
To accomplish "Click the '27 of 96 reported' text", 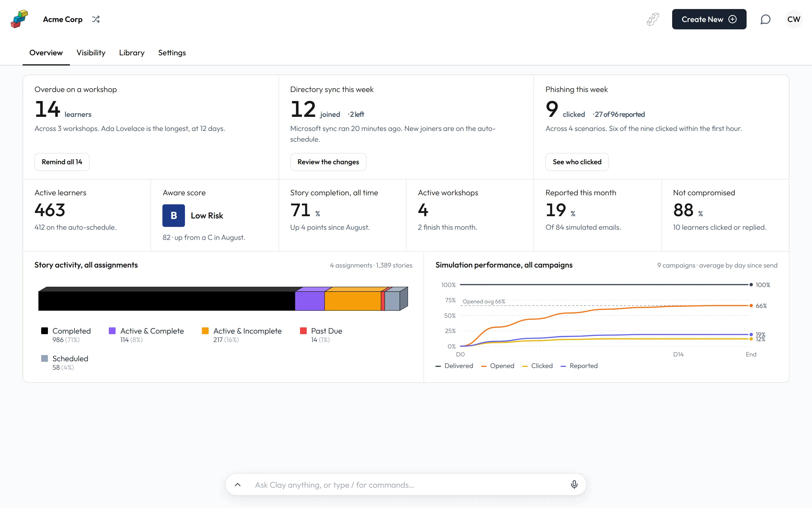I will coord(620,114).
